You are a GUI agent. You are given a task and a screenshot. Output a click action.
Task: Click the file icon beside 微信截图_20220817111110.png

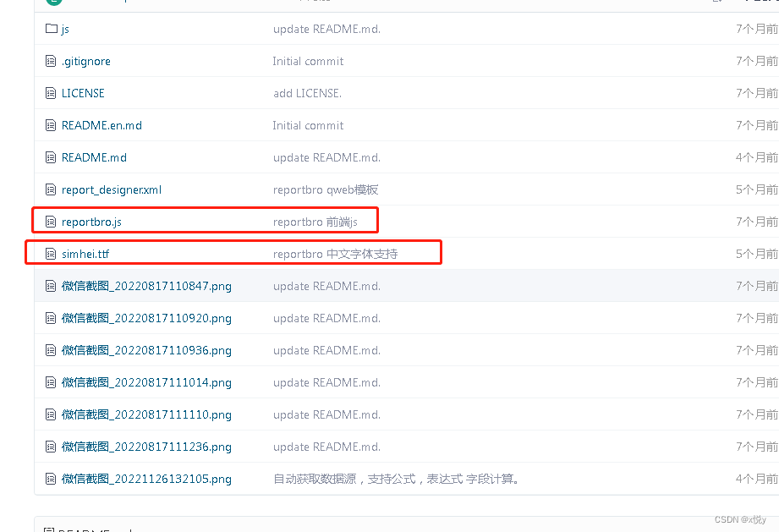[51, 414]
